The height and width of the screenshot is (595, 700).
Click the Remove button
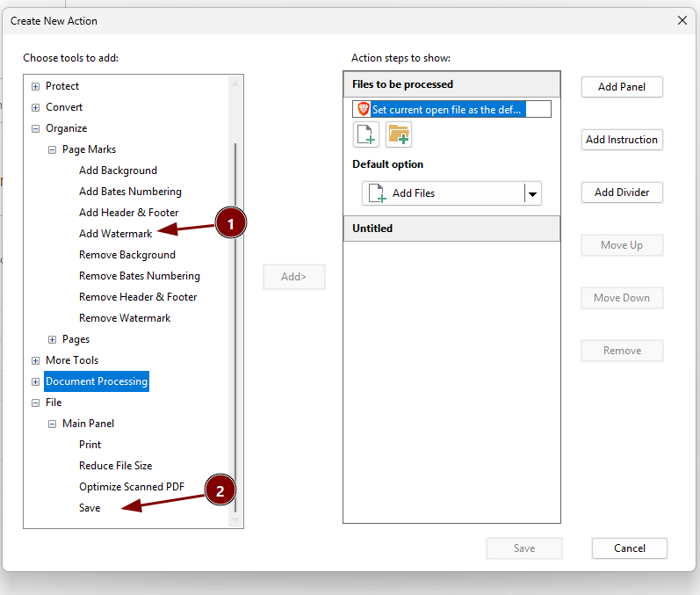[x=622, y=350]
